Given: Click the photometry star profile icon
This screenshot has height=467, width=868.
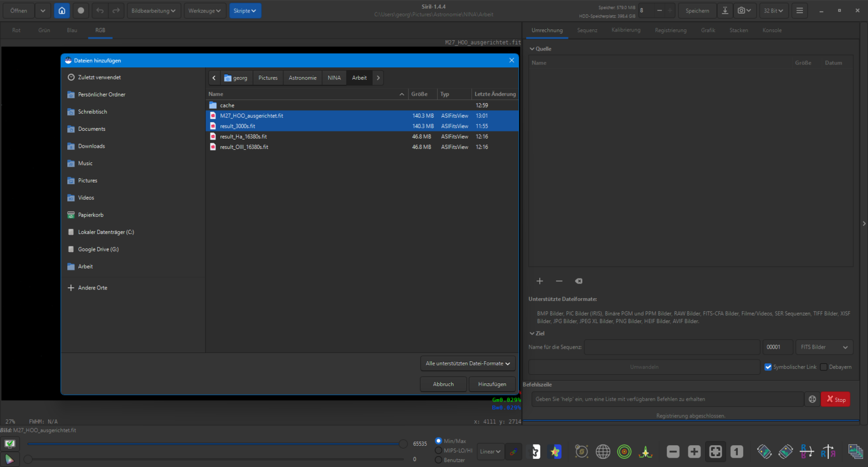Looking at the screenshot, I should (x=646, y=452).
